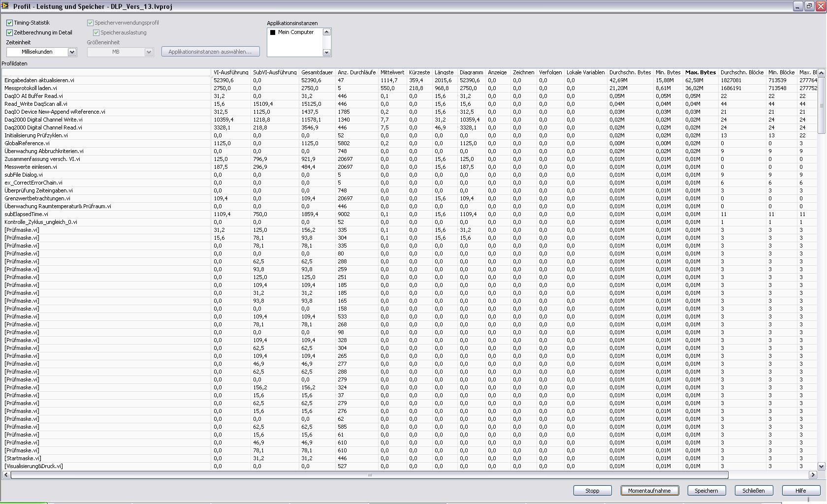Sort by the Min. Bytes column header
Screen dimensions: 827x504
[x=668, y=72]
